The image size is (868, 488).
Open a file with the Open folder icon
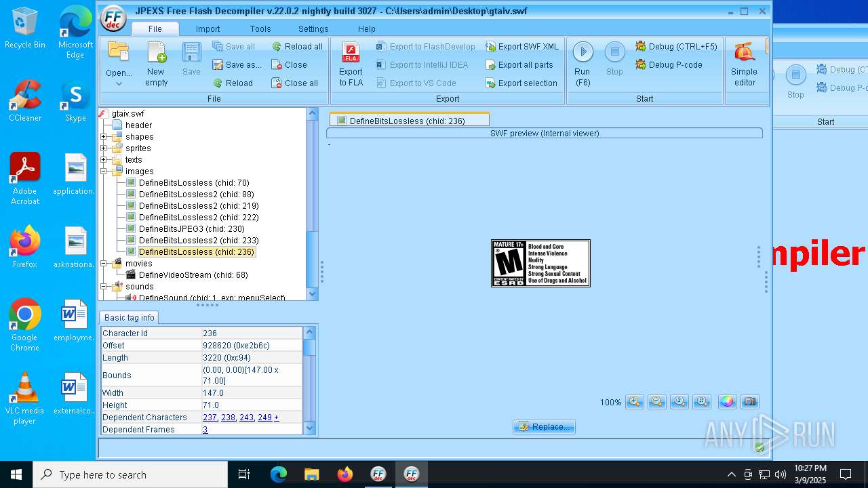pyautogui.click(x=119, y=53)
